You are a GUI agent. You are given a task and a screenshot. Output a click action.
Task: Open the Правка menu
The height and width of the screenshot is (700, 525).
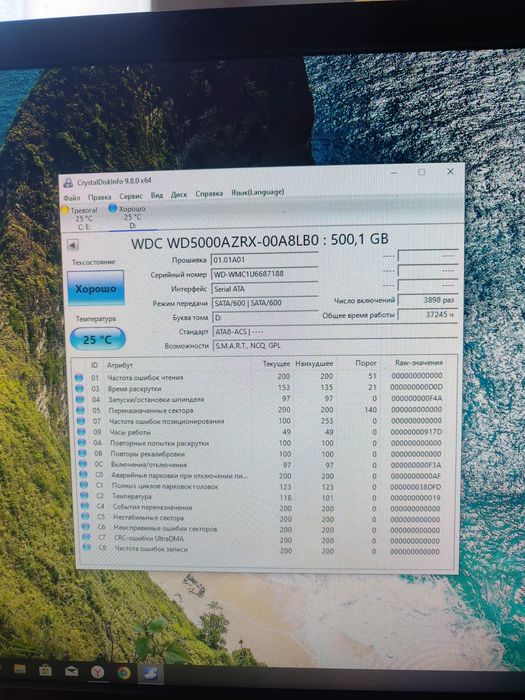coord(100,197)
